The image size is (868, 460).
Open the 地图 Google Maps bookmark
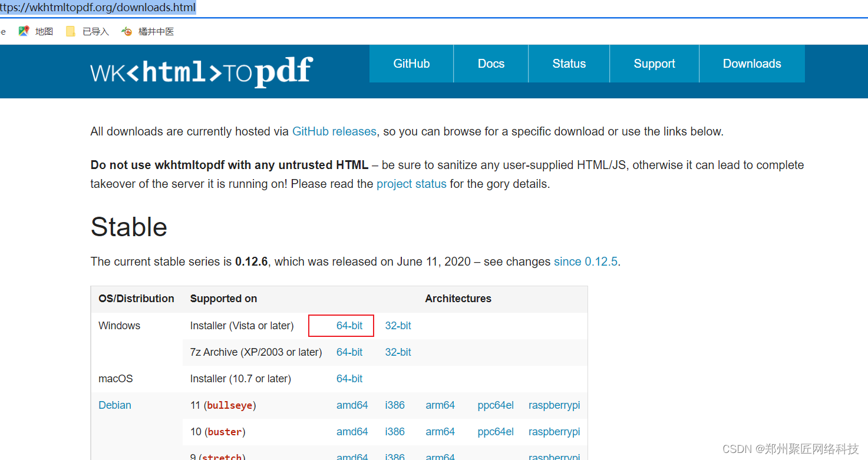(37, 31)
